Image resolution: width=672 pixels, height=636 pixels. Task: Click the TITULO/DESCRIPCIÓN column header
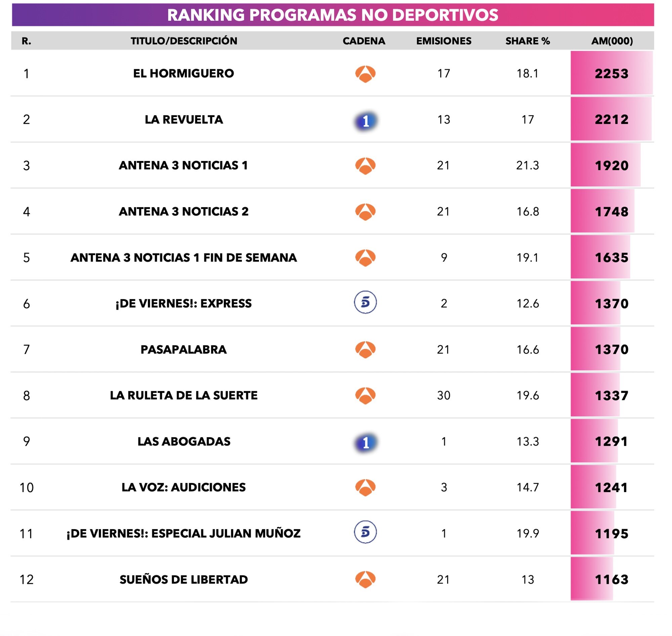pos(184,41)
